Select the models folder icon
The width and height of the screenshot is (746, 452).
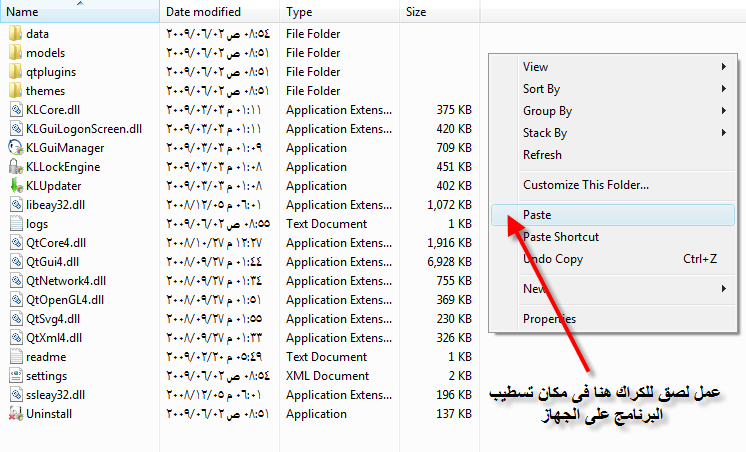click(15, 53)
